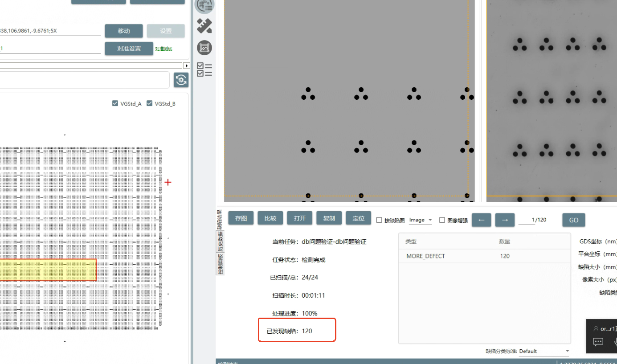Click the 定位 button

pyautogui.click(x=359, y=218)
